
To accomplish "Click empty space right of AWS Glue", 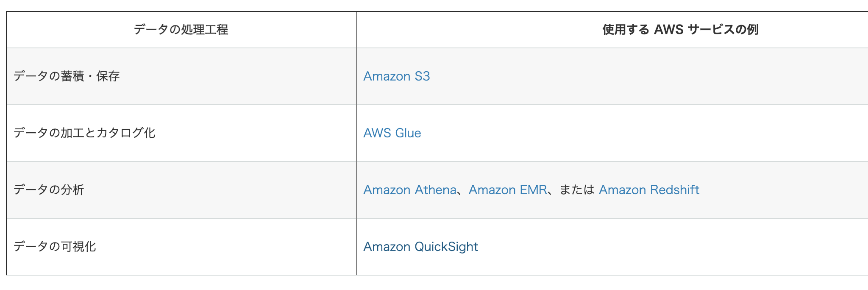I will tap(636, 133).
